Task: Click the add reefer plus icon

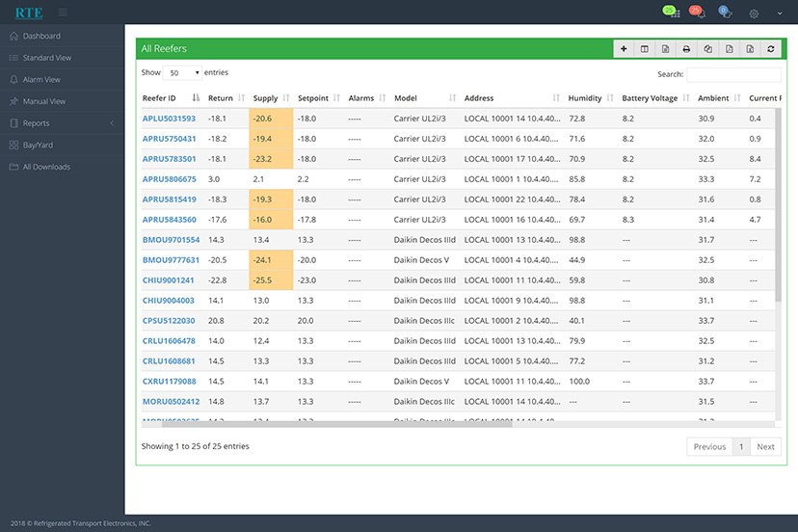Action: 624,49
